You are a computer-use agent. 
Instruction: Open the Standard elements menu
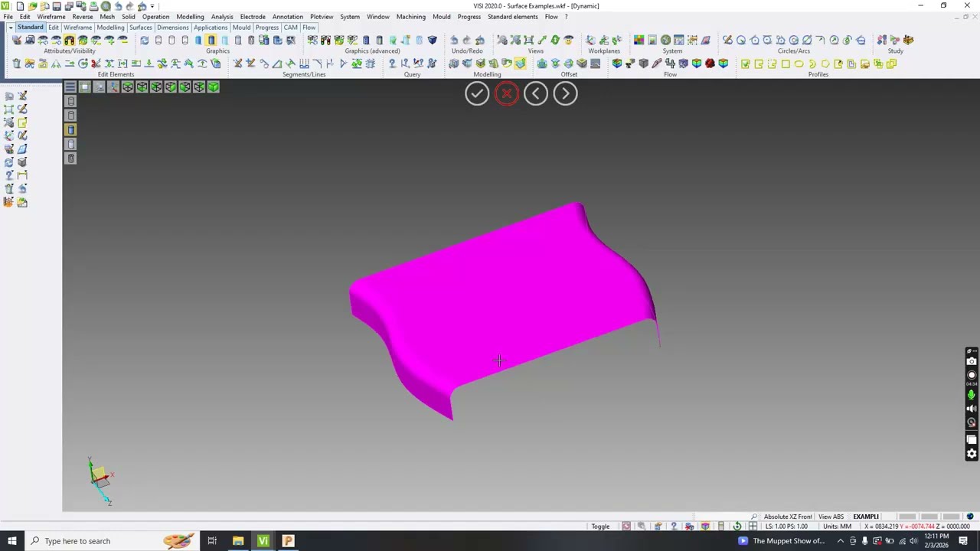point(512,17)
